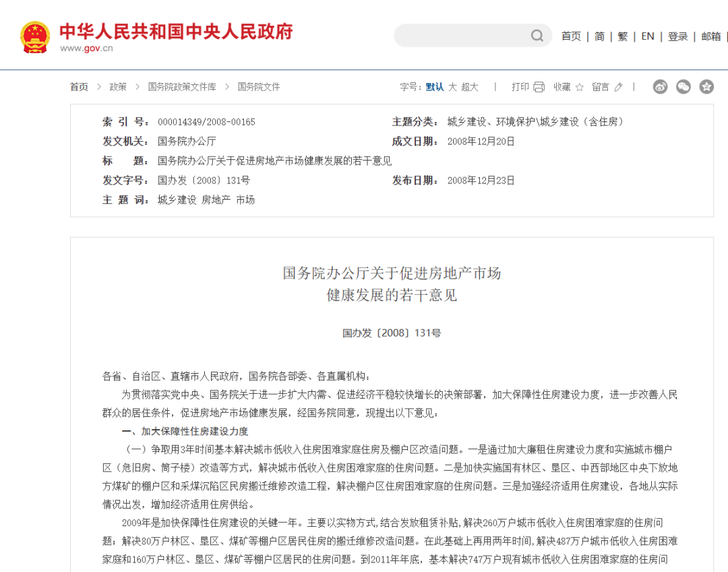The height and width of the screenshot is (572, 728).
Task: Click the 标题 value in metadata table
Action: tap(274, 161)
